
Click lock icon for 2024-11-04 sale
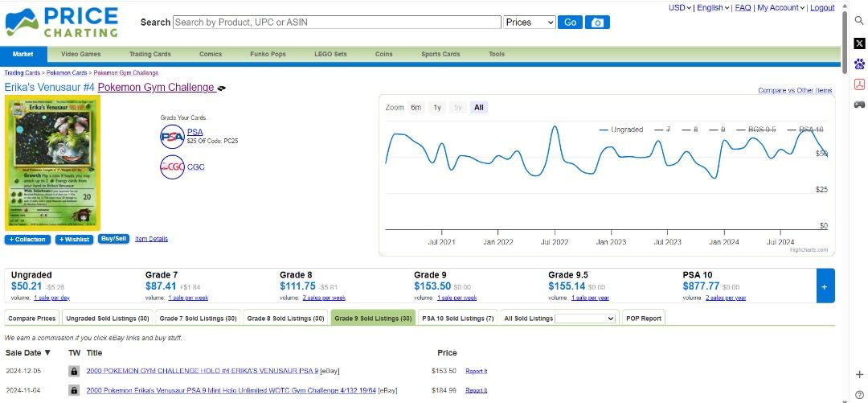click(x=74, y=390)
